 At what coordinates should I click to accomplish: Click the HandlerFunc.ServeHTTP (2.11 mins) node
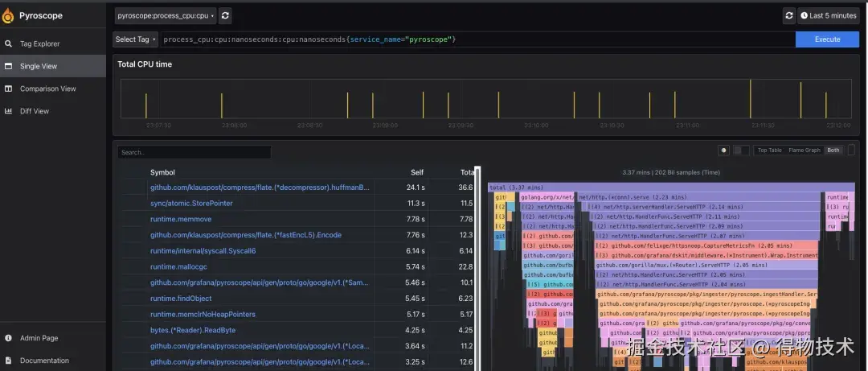click(706, 216)
